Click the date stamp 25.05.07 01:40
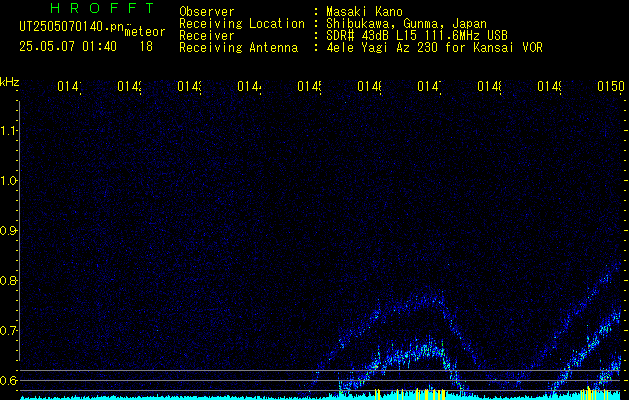The height and width of the screenshot is (400, 629). click(68, 47)
